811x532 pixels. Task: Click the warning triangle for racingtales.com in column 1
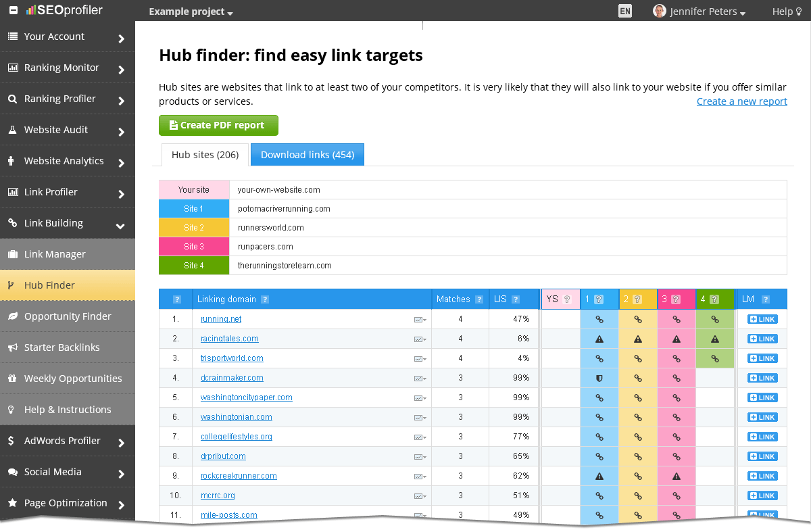click(599, 339)
